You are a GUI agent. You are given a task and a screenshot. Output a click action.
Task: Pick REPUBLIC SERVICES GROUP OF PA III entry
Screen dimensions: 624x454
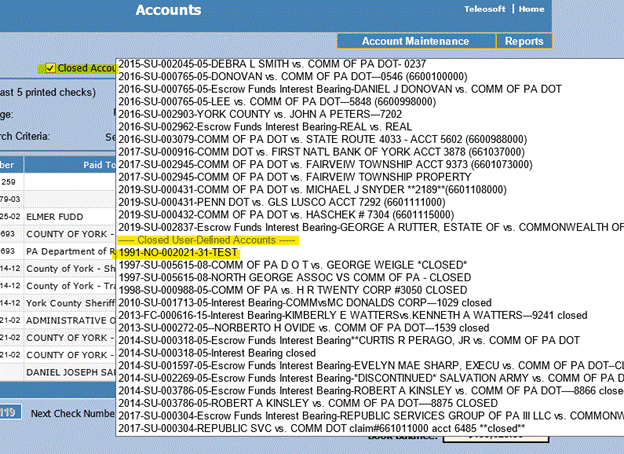coord(370,416)
